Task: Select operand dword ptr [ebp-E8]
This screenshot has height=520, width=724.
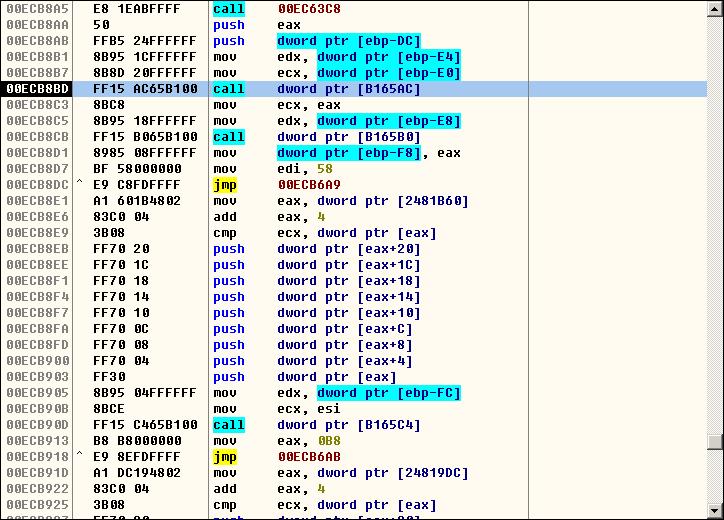Action: [389, 121]
